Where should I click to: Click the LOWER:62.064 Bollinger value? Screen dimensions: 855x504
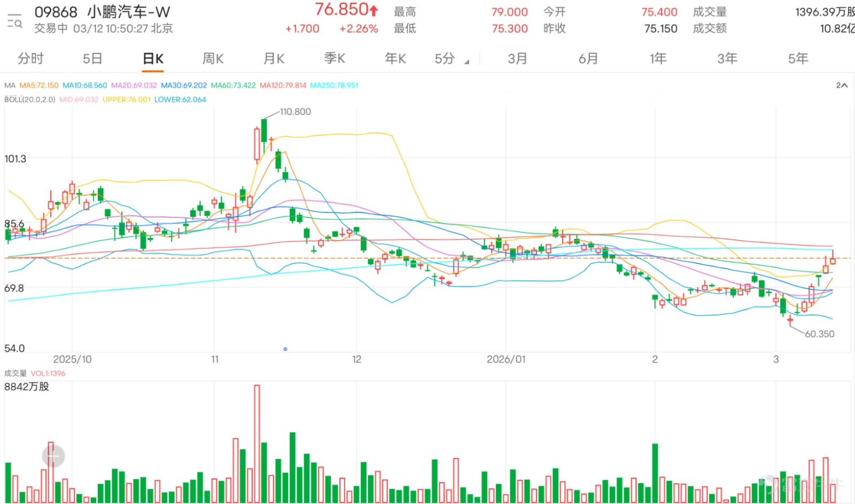pos(180,100)
